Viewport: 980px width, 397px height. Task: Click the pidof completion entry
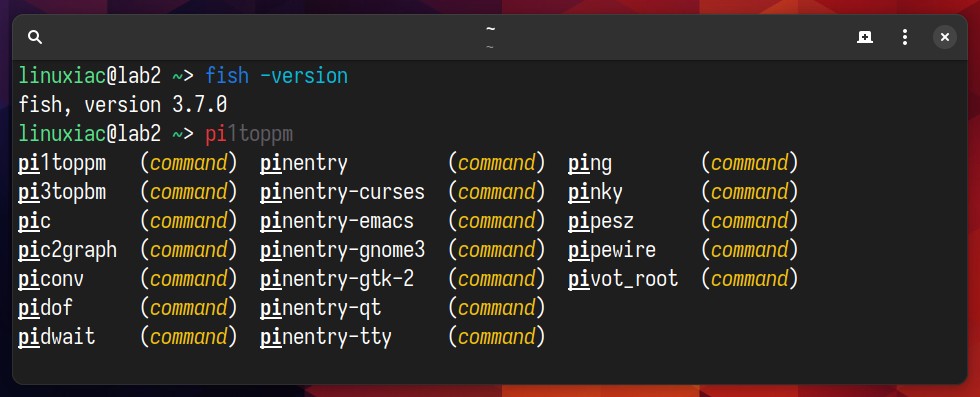(46, 308)
